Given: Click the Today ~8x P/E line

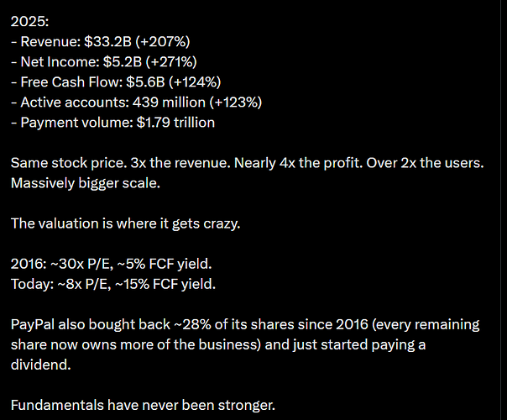Looking at the screenshot, I should point(113,284).
